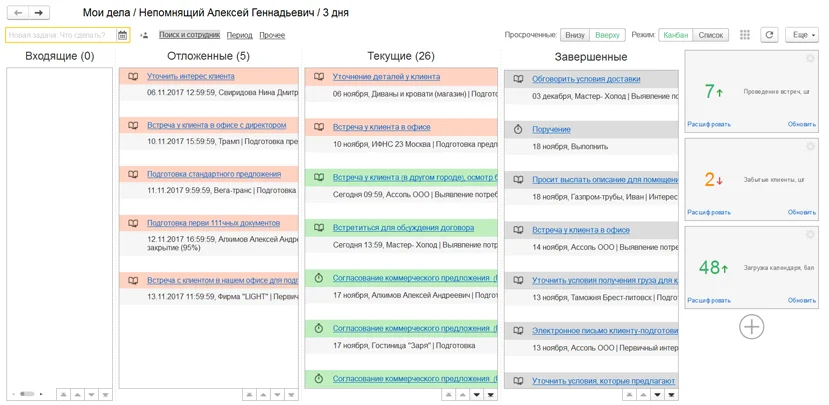This screenshot has width=830, height=405.
Task: Click Расшифровать on Забытые клиенты widget
Action: (709, 212)
